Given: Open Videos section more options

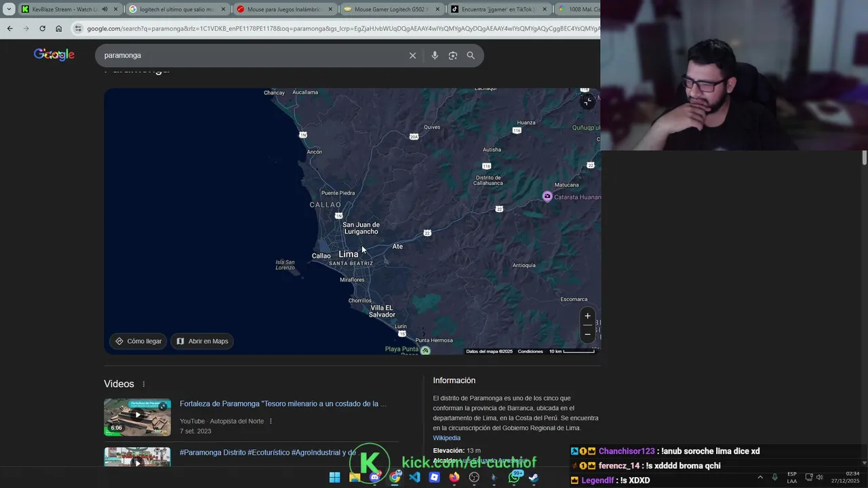Looking at the screenshot, I should pyautogui.click(x=144, y=384).
